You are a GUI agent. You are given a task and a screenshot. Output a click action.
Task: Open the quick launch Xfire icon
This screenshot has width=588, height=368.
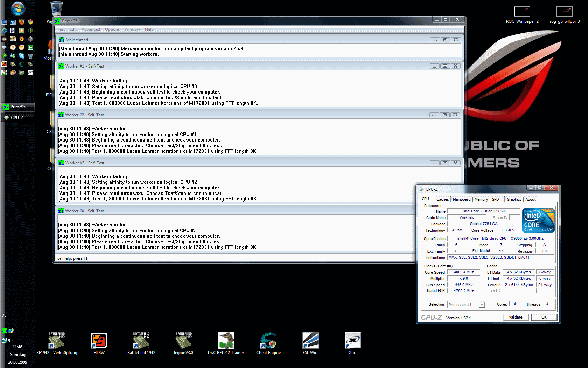30,73
